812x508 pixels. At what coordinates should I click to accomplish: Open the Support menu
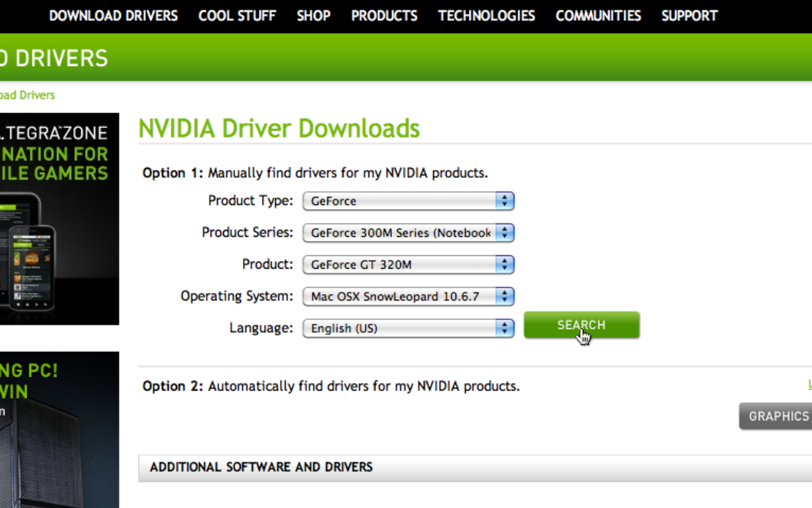coord(690,16)
